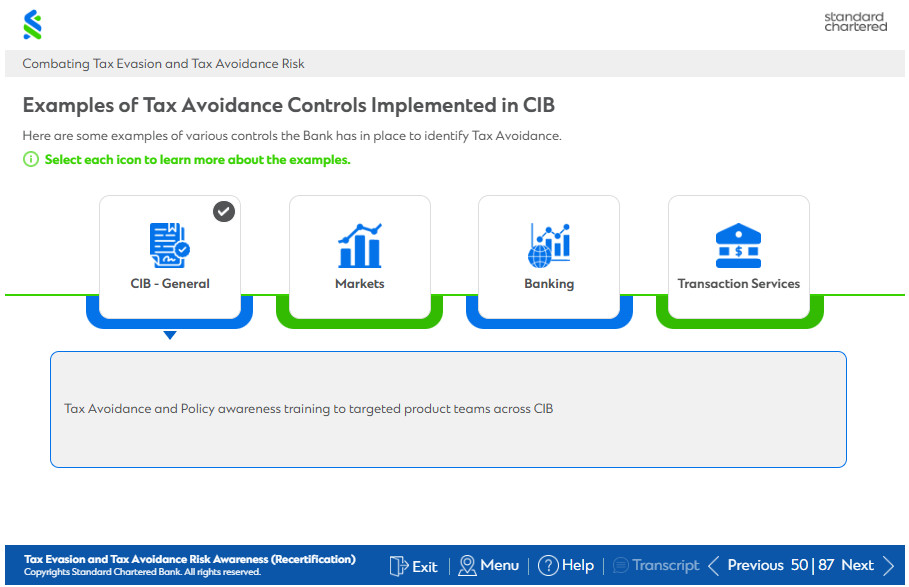Click the Previous left chevron arrow

(714, 566)
